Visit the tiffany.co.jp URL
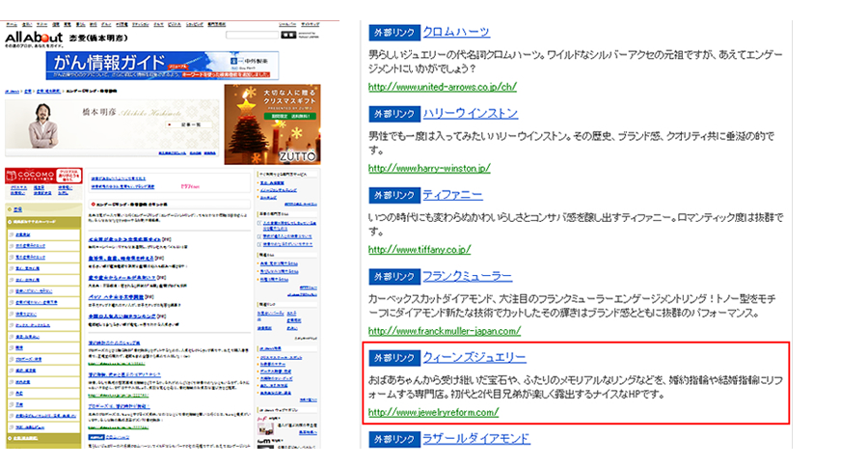868x467 pixels. (420, 250)
